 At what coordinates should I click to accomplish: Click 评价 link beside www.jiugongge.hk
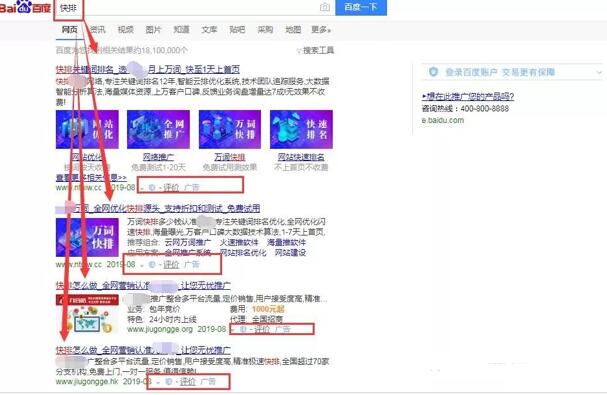[x=188, y=381]
